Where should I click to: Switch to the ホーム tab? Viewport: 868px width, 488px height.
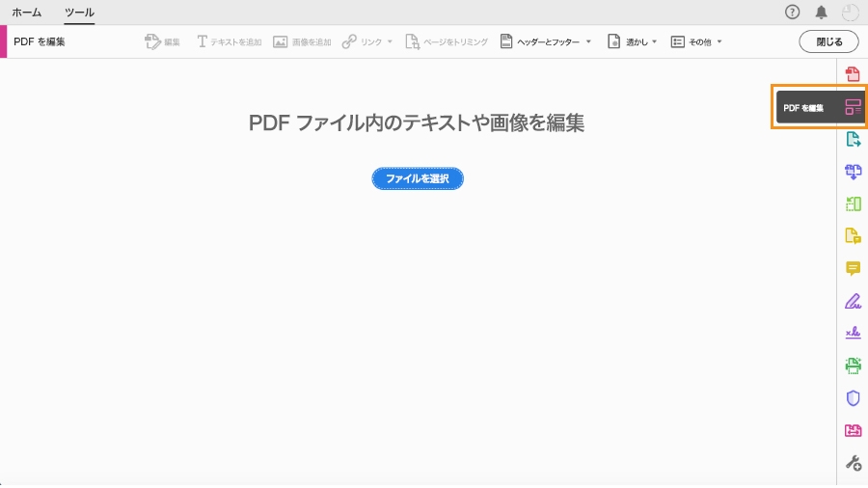27,13
